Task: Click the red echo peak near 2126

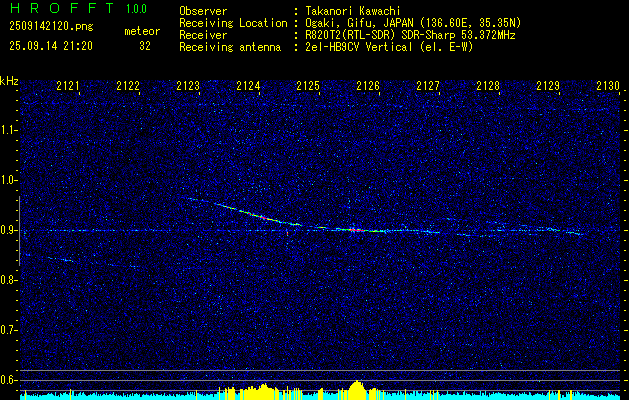Action: pyautogui.click(x=355, y=230)
